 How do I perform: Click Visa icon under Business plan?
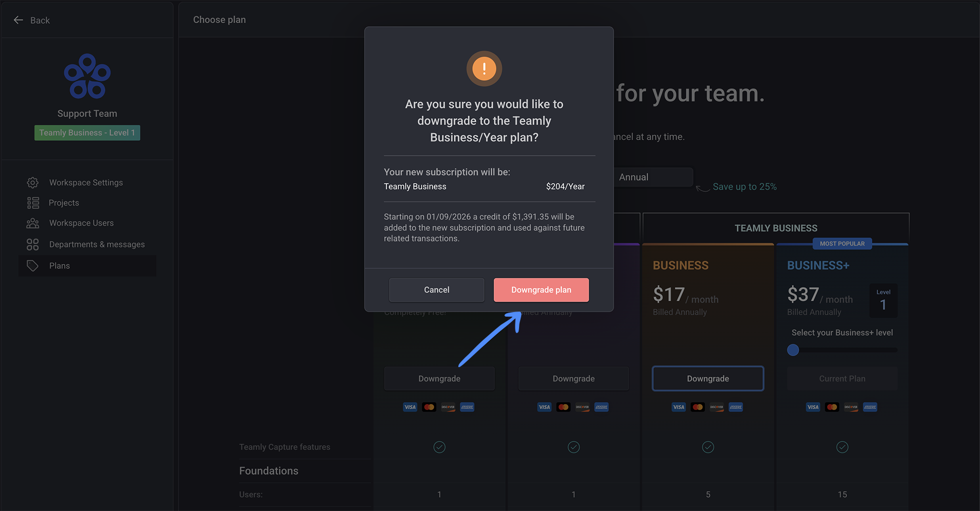[679, 407]
